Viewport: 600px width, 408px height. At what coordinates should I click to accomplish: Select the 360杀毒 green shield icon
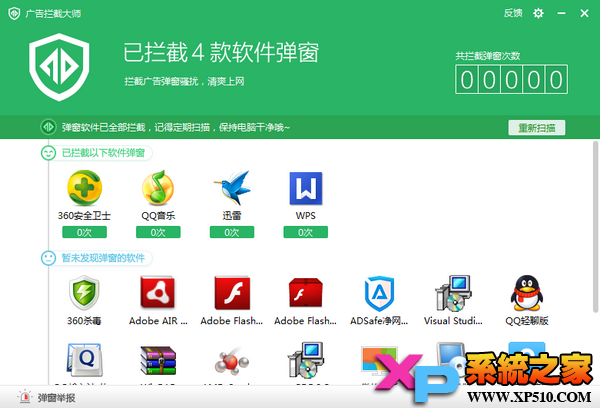pos(84,292)
